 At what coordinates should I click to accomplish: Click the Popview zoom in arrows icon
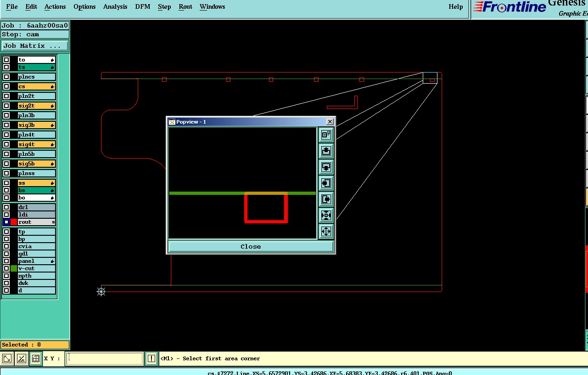[326, 215]
